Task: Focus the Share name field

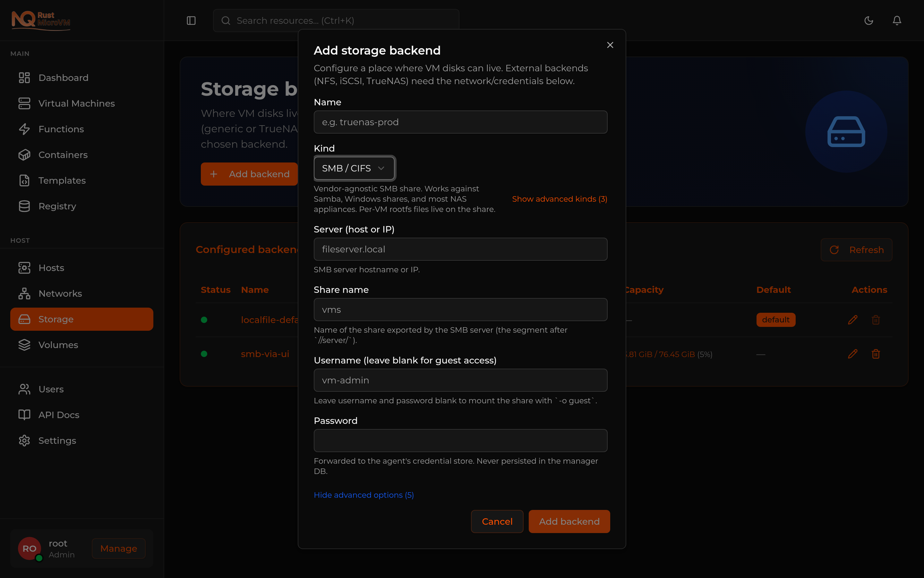Action: point(460,310)
